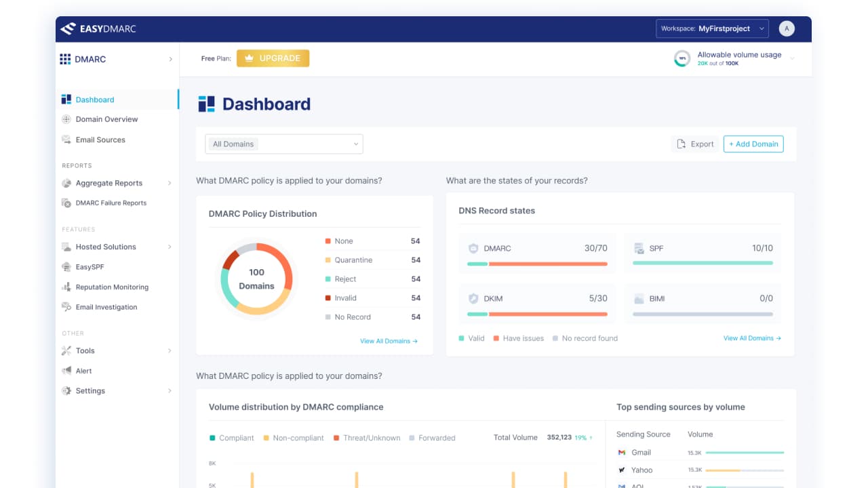
Task: Click the Add Domain button
Action: click(x=753, y=144)
